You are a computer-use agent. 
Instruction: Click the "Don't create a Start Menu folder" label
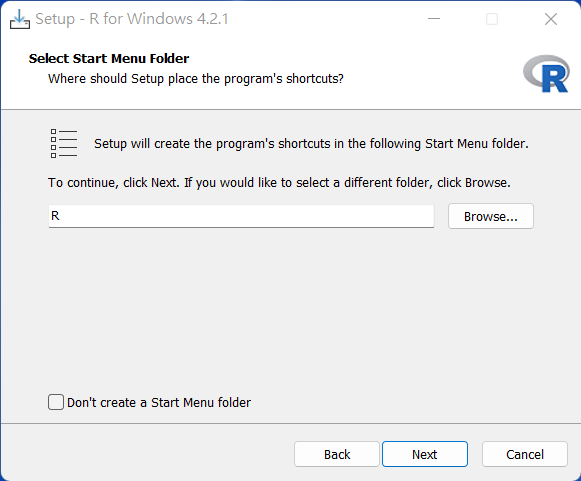click(x=159, y=402)
